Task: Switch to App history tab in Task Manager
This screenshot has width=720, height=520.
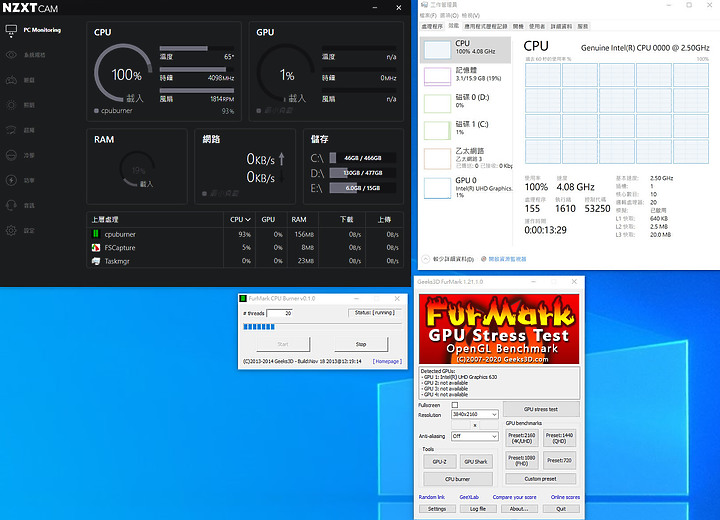Action: (x=486, y=27)
